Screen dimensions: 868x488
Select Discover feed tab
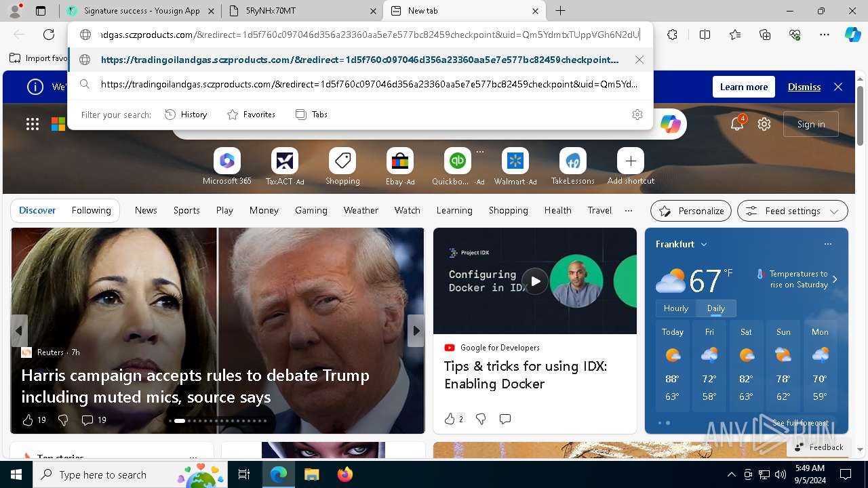[x=37, y=211]
